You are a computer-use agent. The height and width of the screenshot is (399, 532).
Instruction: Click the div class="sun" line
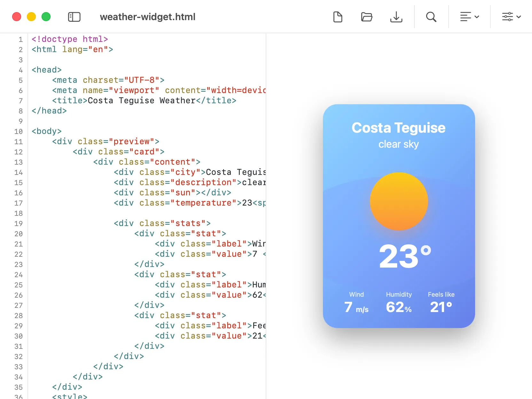point(173,192)
